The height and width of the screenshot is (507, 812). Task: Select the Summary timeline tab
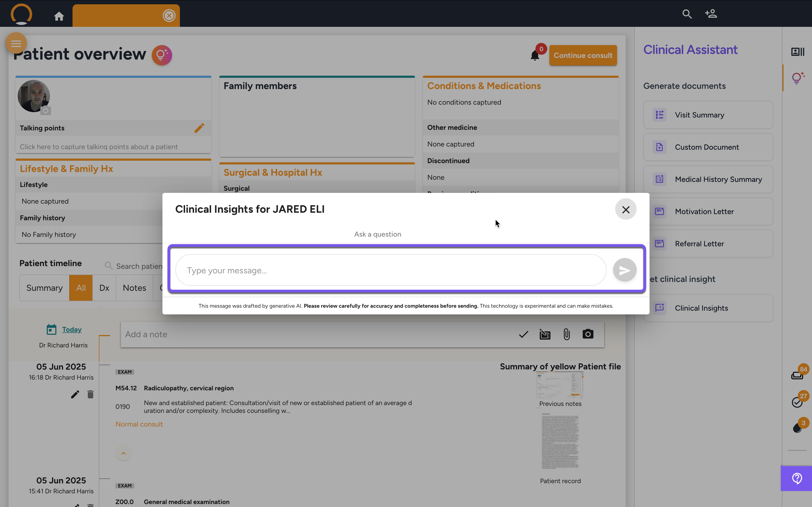pyautogui.click(x=45, y=288)
